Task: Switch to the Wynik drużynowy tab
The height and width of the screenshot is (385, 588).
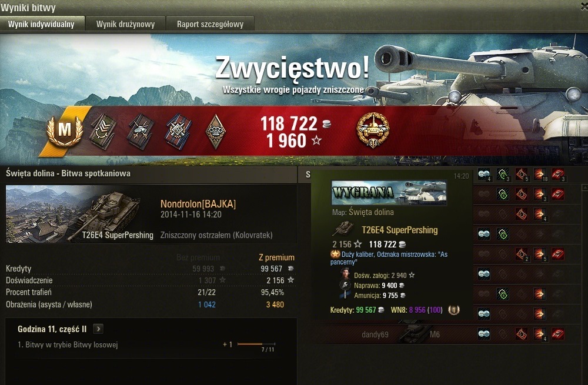Action: pyautogui.click(x=125, y=24)
